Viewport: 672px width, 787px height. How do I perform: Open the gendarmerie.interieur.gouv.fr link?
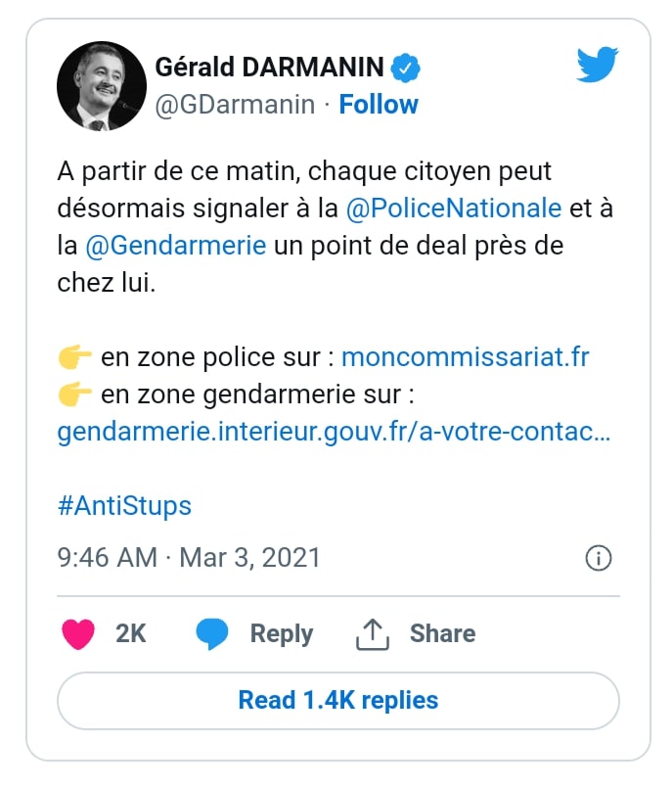334,432
